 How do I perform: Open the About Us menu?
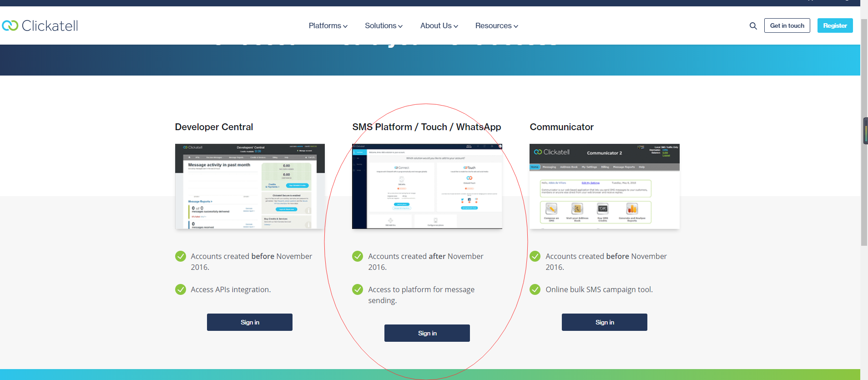point(439,26)
